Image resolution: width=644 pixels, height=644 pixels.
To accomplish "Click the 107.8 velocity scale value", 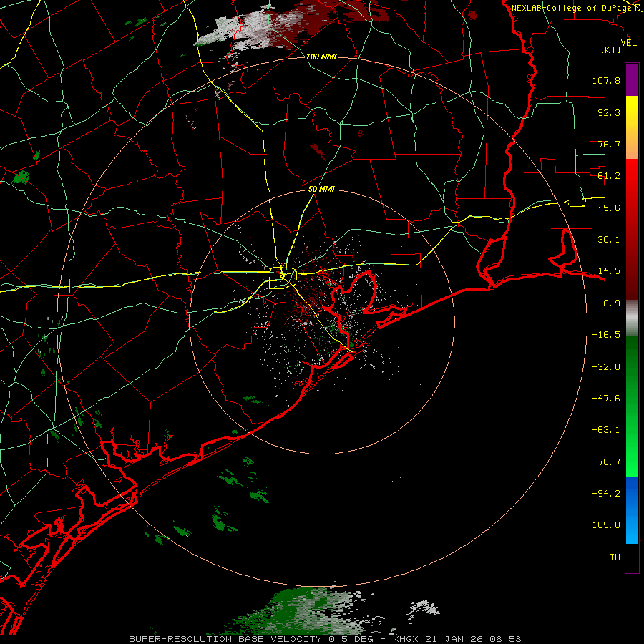I will tap(606, 80).
